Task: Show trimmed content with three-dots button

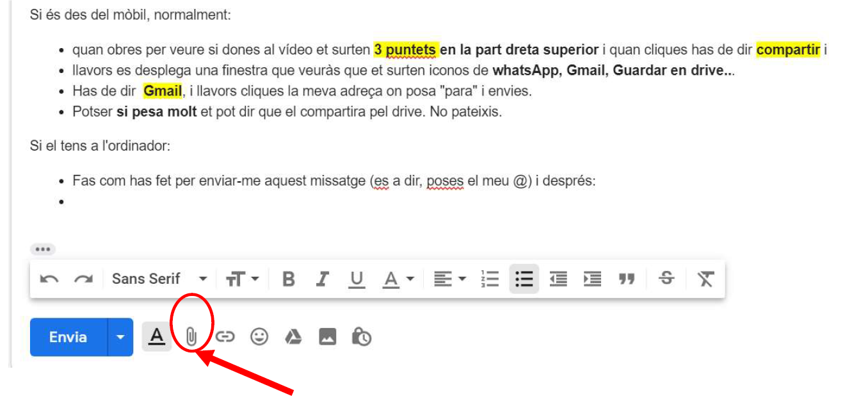Action: click(x=43, y=249)
